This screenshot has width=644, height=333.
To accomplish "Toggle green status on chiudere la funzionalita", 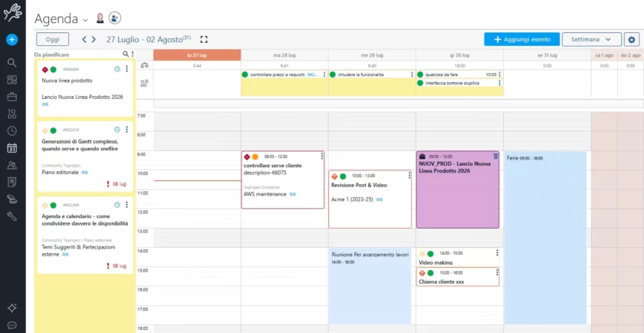I will point(333,74).
